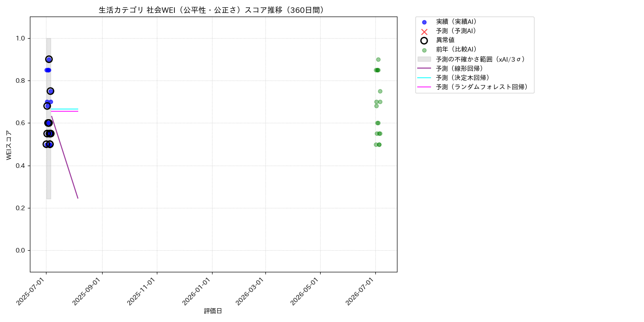
Task: Click the horizontal magenta random forest line in plot
Action: click(64, 111)
